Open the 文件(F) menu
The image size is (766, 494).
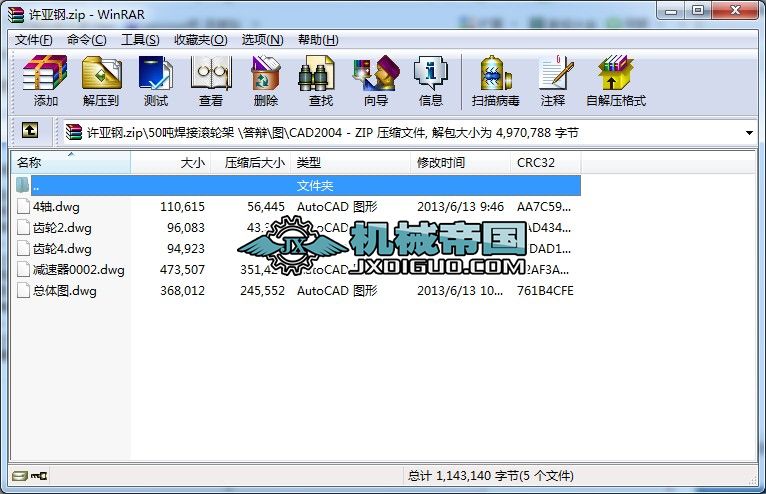33,40
